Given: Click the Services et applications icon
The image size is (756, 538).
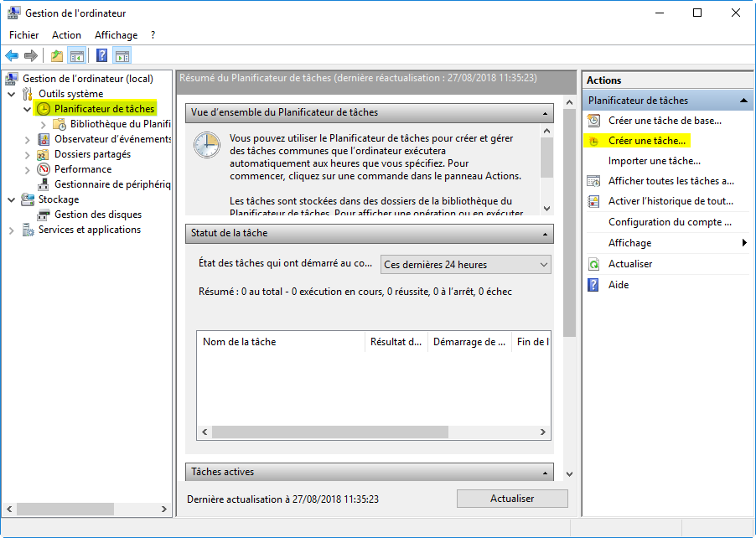Looking at the screenshot, I should point(28,230).
